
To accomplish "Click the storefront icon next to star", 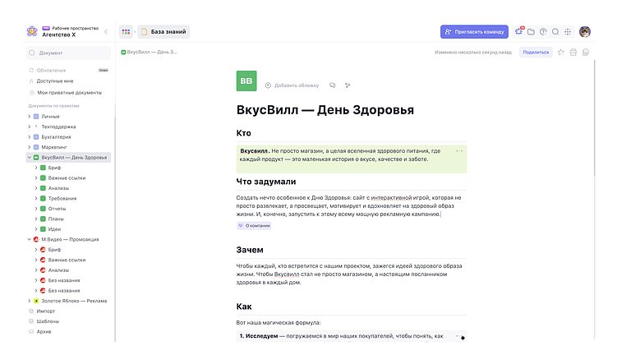I will click(x=573, y=52).
